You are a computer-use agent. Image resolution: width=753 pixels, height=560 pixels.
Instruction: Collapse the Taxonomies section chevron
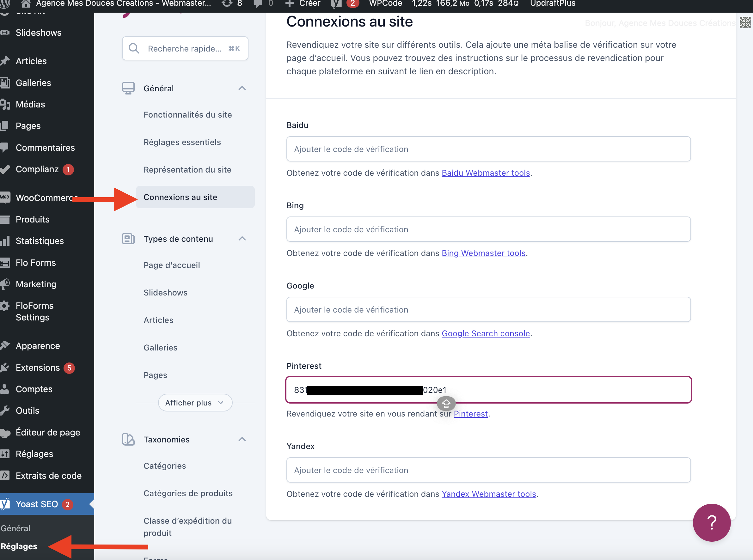(242, 439)
